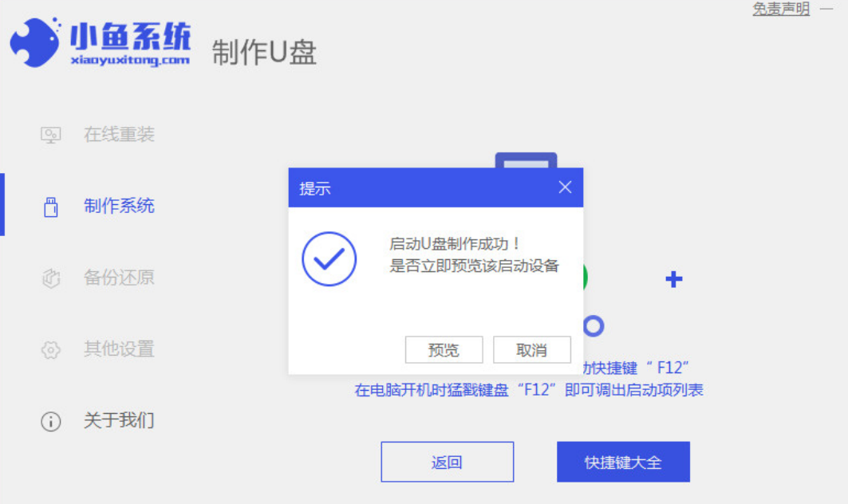The width and height of the screenshot is (848, 504).
Task: Click the blue circle ring icon
Action: 594,326
